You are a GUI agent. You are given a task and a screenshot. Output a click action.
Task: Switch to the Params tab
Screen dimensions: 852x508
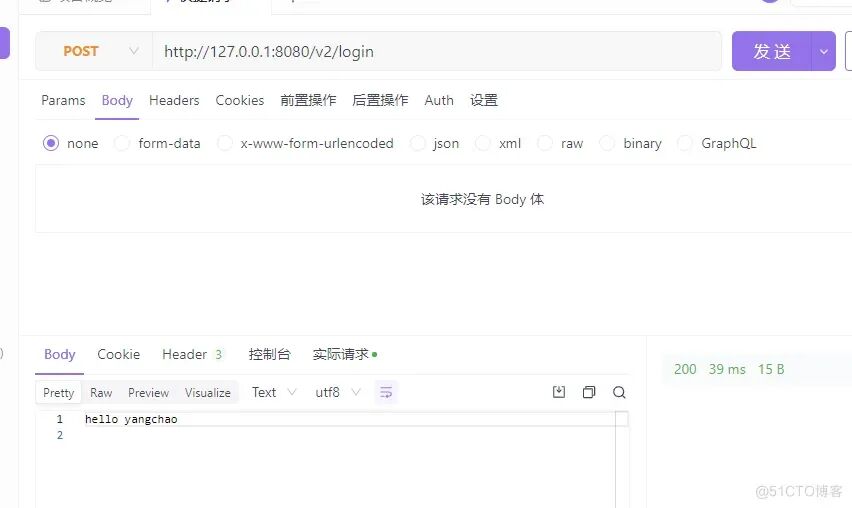pos(63,101)
